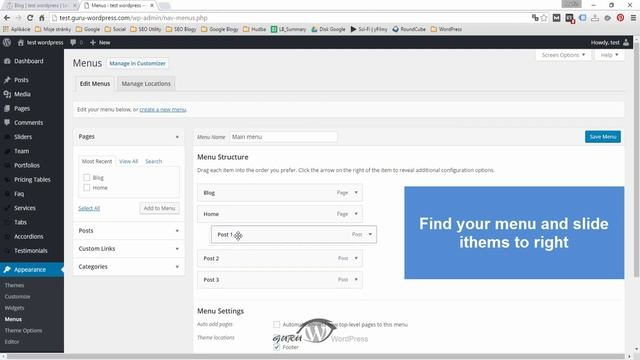
Task: Open Posts in admin sidebar
Action: click(21, 80)
